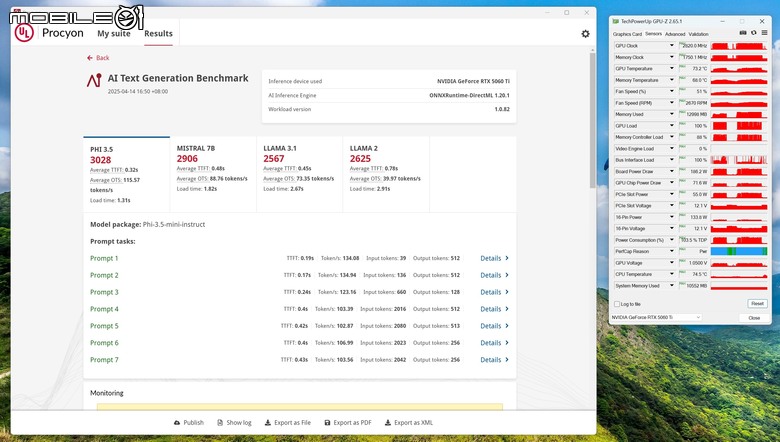
Task: Open Procyon settings gear icon
Action: [x=585, y=34]
